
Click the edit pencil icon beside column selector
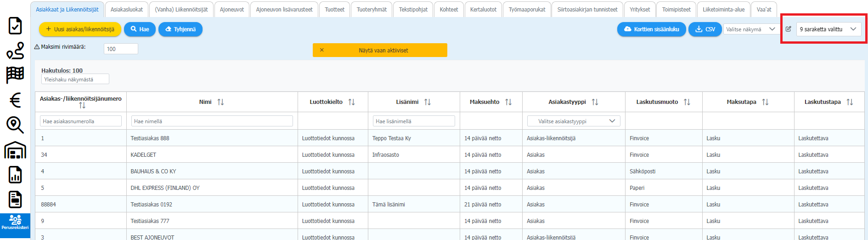coord(789,29)
